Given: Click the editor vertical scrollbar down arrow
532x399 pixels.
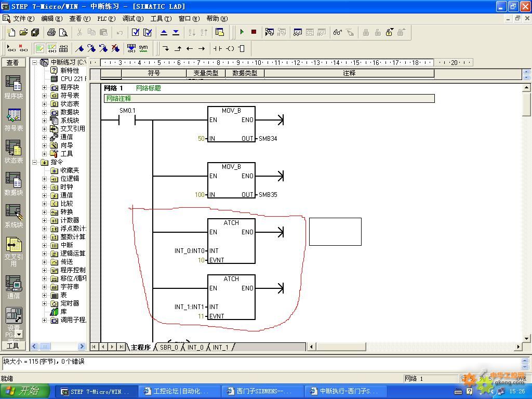Looking at the screenshot, I should click(x=526, y=338).
